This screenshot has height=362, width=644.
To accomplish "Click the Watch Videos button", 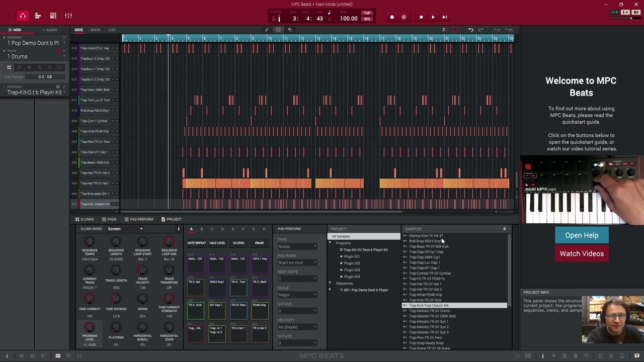I will tap(582, 253).
